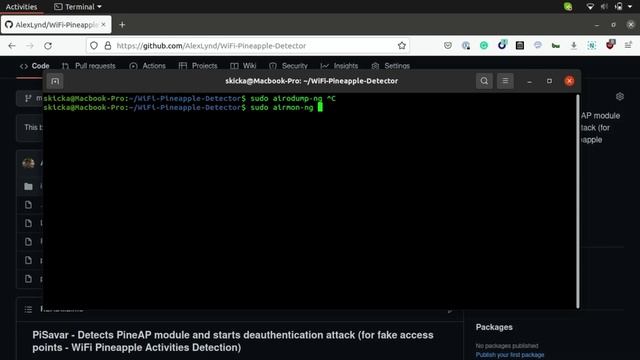Open the repository Settings tab
The width and height of the screenshot is (640, 360).
click(391, 66)
